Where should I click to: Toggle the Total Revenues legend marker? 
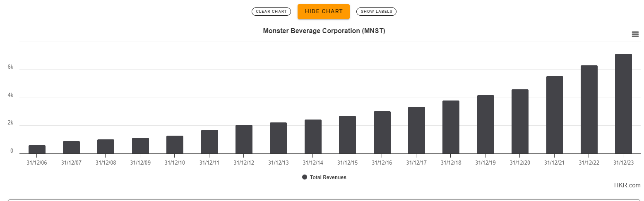pyautogui.click(x=305, y=177)
